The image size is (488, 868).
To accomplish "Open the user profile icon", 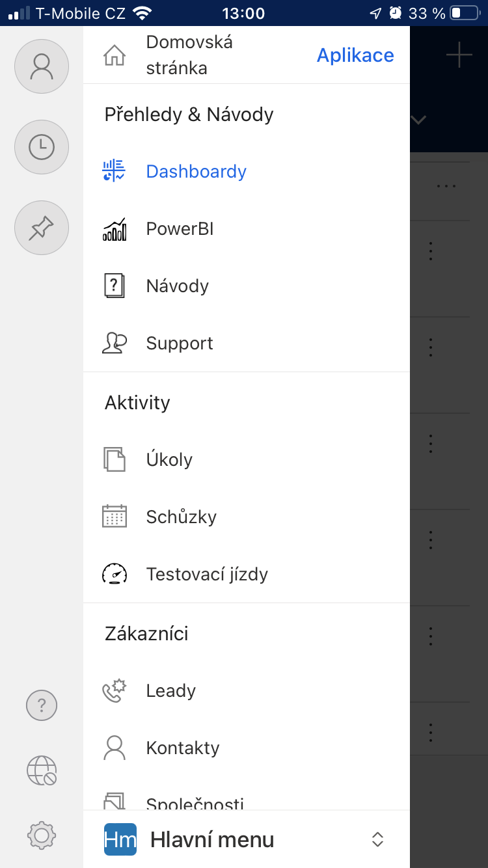I will coord(42,66).
